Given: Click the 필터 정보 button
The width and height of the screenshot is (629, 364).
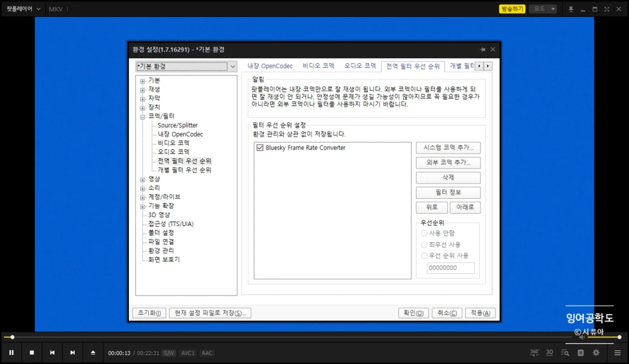Looking at the screenshot, I should click(x=448, y=193).
